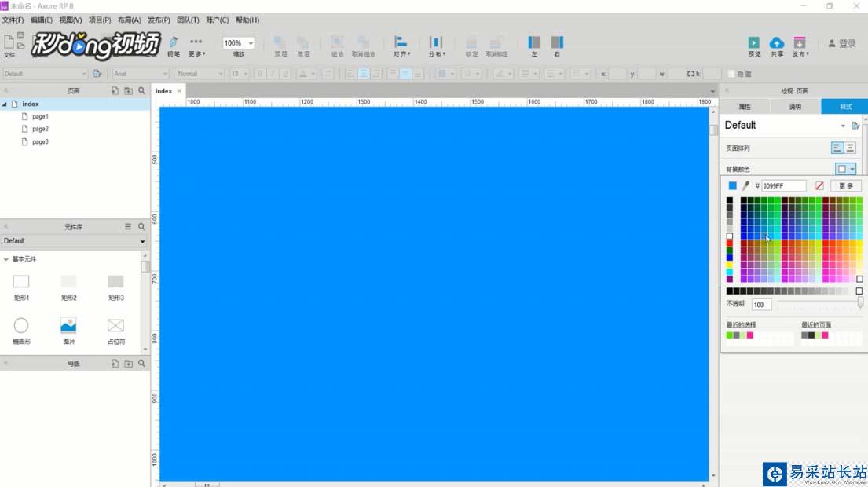Select left page alignment (页面排列)

pyautogui.click(x=837, y=148)
